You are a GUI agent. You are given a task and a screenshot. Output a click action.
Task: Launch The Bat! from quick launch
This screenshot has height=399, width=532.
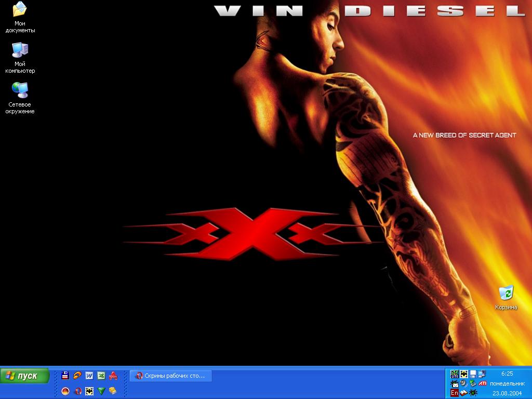click(x=89, y=391)
